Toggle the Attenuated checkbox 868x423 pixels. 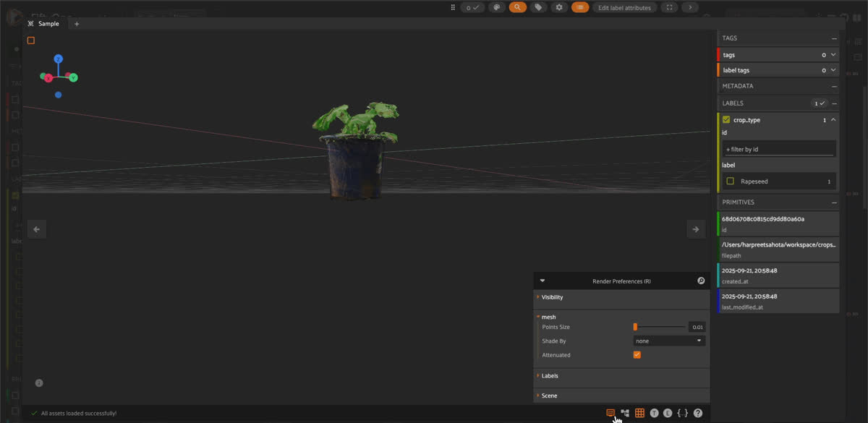(637, 355)
